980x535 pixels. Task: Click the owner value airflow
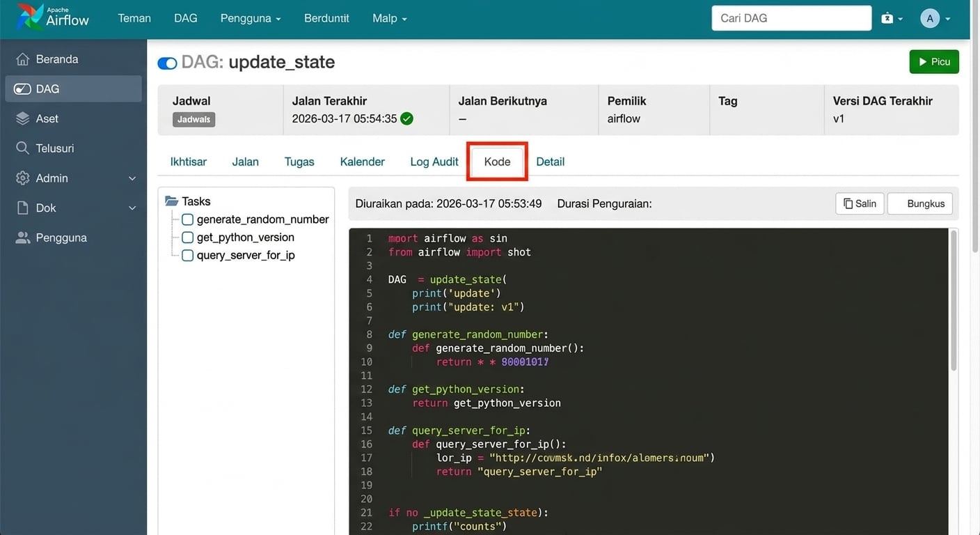click(x=624, y=118)
